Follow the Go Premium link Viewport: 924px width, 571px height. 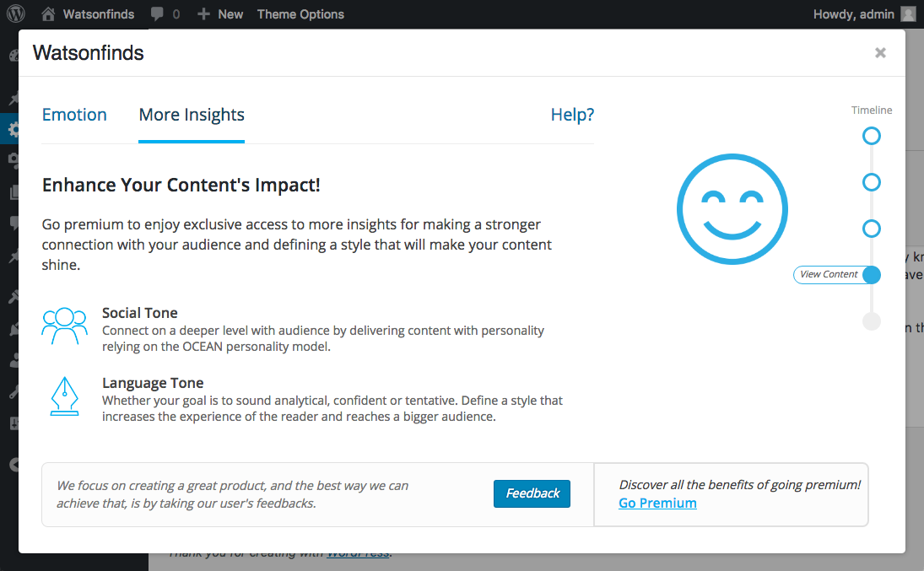[657, 504]
